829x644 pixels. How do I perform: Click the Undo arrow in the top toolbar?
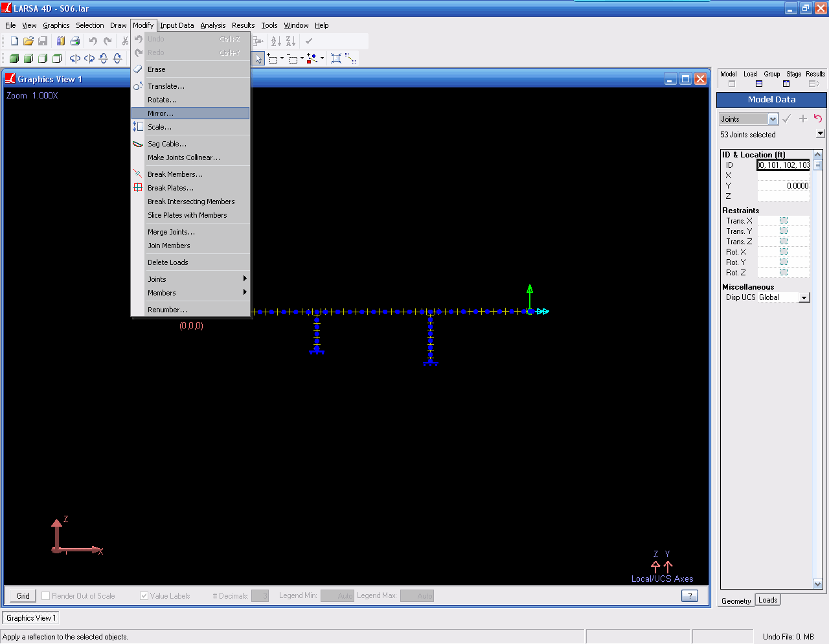pos(93,41)
